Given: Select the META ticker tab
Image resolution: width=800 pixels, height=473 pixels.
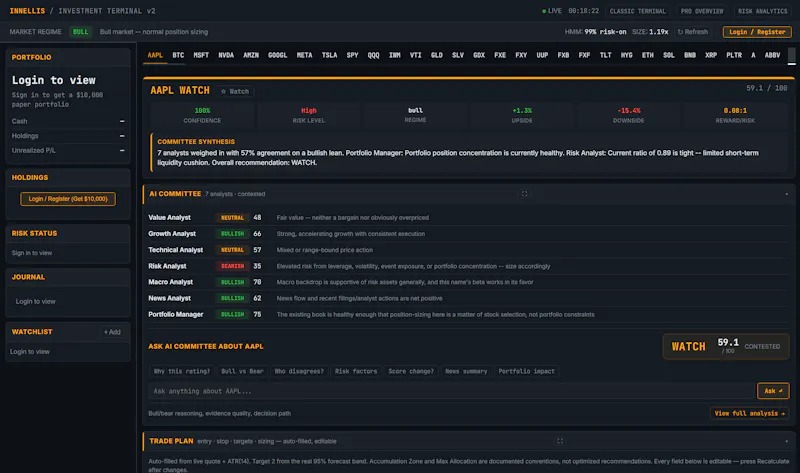Looking at the screenshot, I should click(304, 55).
